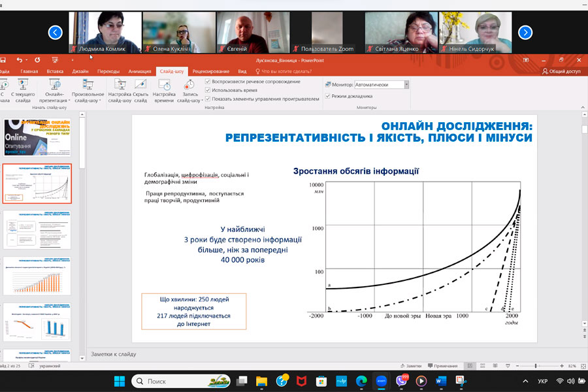588x392 pixels.
Task: Toggle the 'Использовать время' checkbox
Action: (x=208, y=90)
